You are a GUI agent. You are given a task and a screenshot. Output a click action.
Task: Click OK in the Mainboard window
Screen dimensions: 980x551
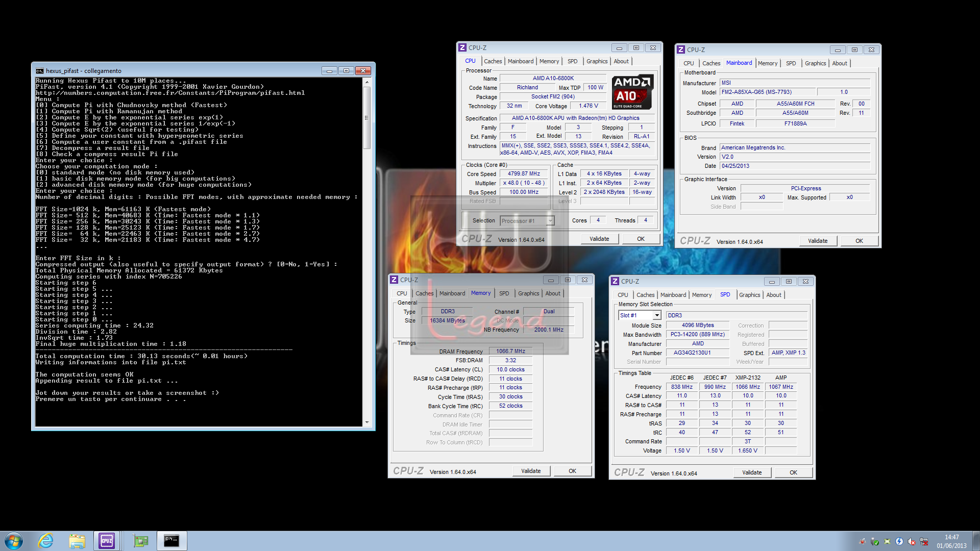coord(859,241)
